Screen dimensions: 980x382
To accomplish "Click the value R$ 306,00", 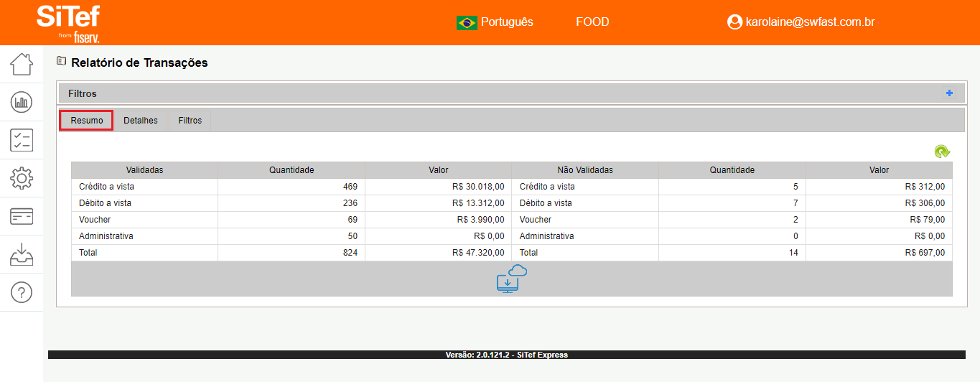I will pos(925,203).
